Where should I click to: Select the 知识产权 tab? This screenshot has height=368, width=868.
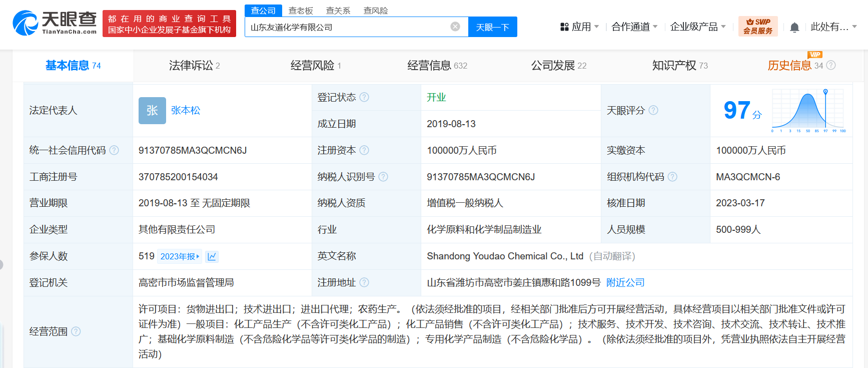click(x=680, y=66)
